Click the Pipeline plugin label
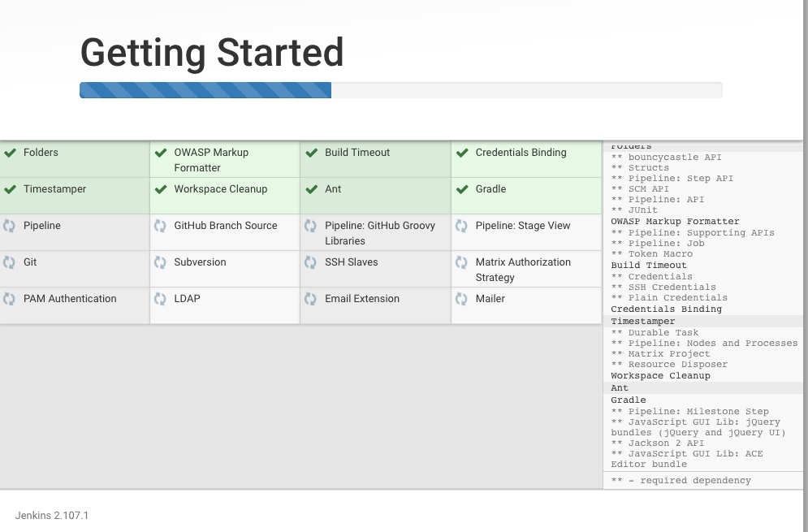 pos(41,226)
